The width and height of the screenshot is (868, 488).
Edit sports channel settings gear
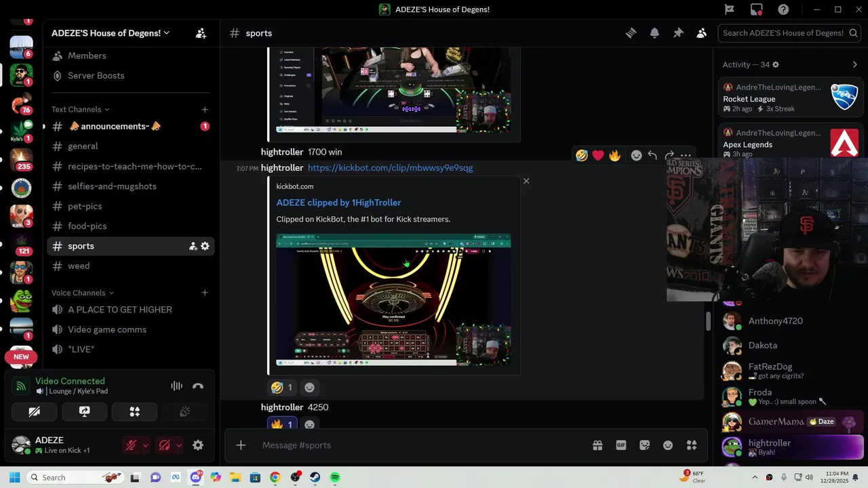(205, 246)
